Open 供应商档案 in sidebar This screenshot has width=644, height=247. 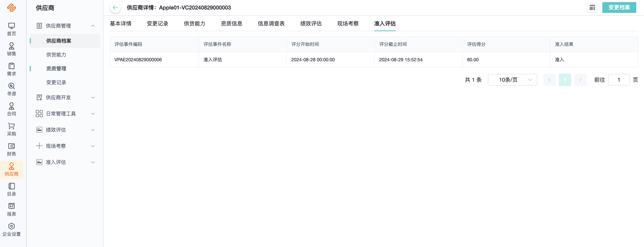pos(65,41)
